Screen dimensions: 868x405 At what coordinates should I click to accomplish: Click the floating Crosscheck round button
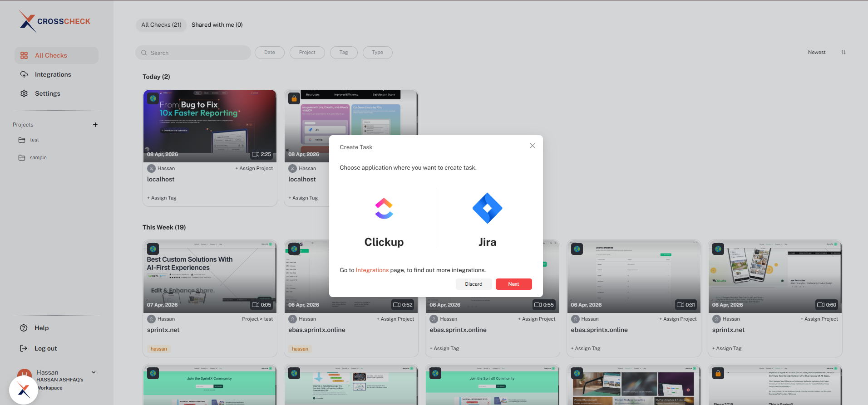pyautogui.click(x=24, y=390)
